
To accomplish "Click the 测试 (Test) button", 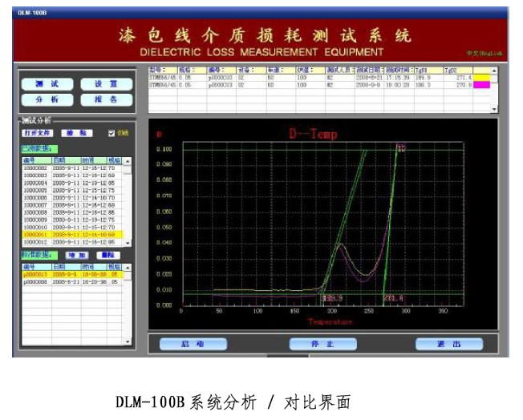I will pyautogui.click(x=48, y=84).
